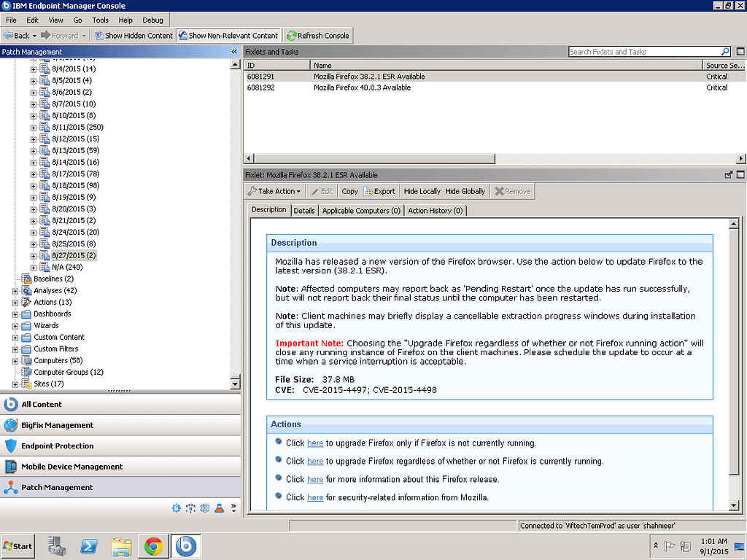The height and width of the screenshot is (560, 747).
Task: Open Server Manager from the taskbar
Action: click(57, 546)
